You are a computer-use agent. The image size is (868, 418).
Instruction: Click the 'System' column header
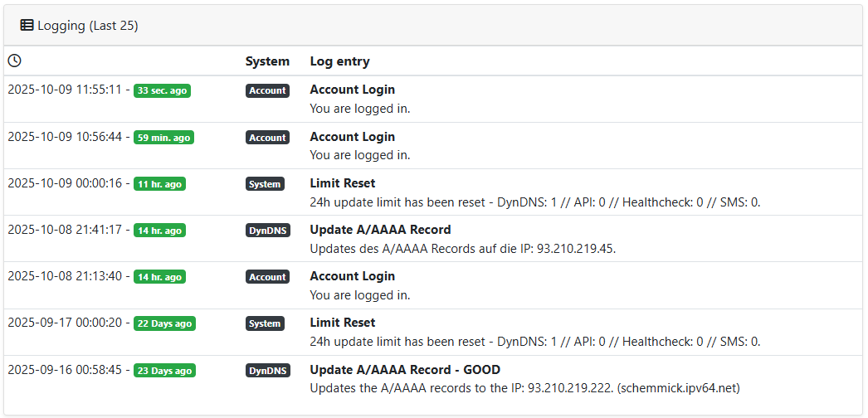tap(267, 61)
